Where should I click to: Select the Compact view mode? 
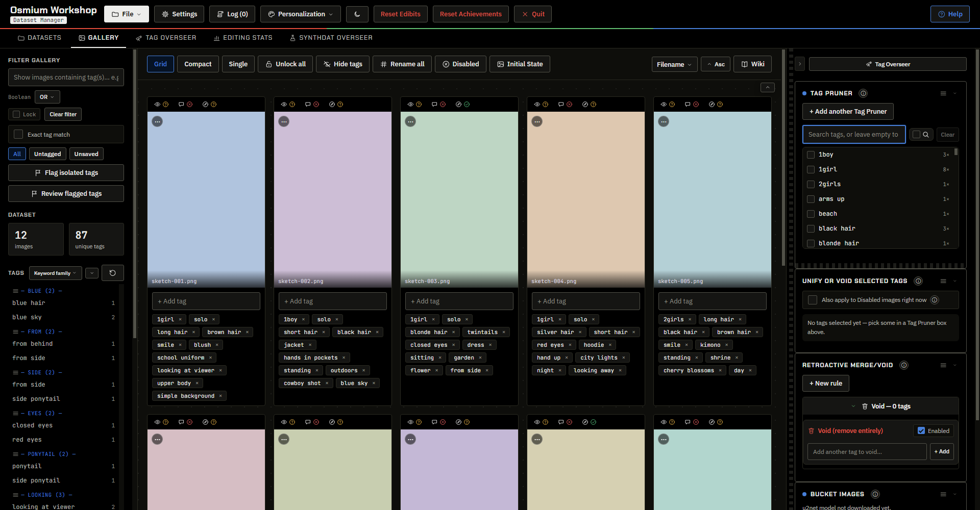point(198,64)
